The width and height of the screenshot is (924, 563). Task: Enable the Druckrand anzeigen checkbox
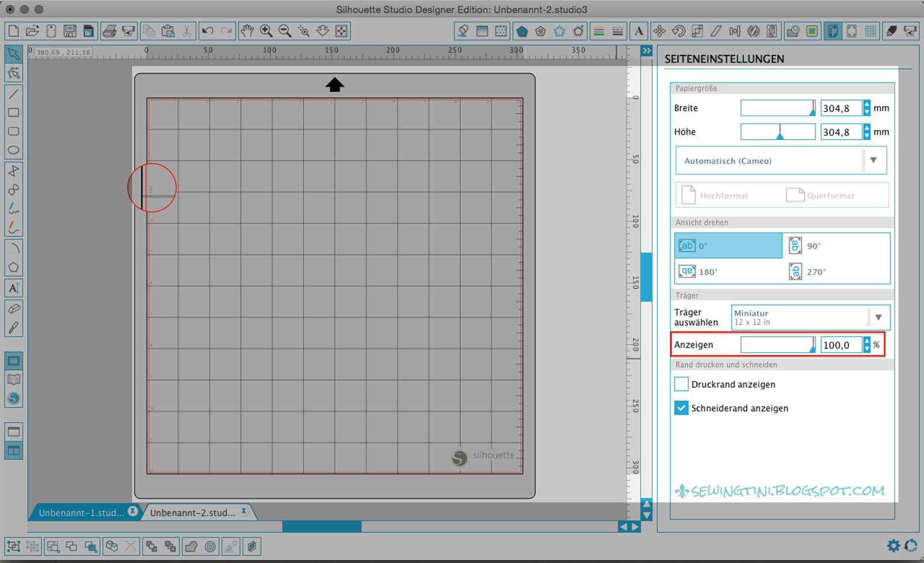click(681, 384)
